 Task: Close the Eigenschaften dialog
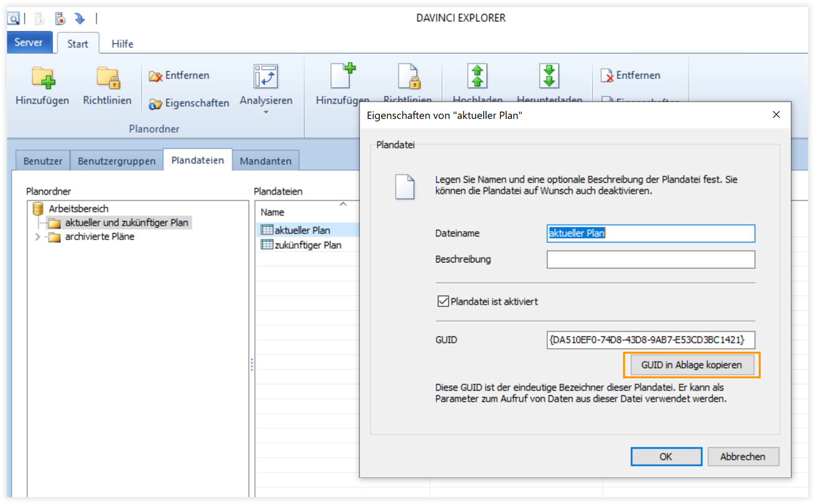pos(776,115)
